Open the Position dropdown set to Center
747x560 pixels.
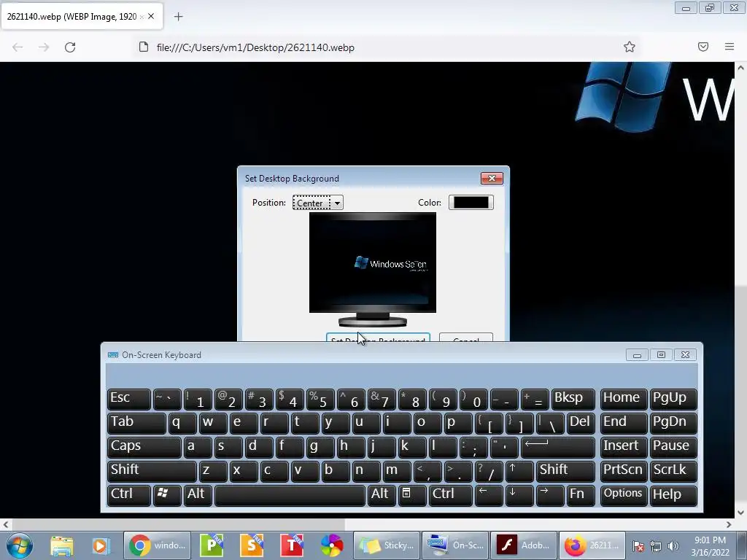(318, 203)
